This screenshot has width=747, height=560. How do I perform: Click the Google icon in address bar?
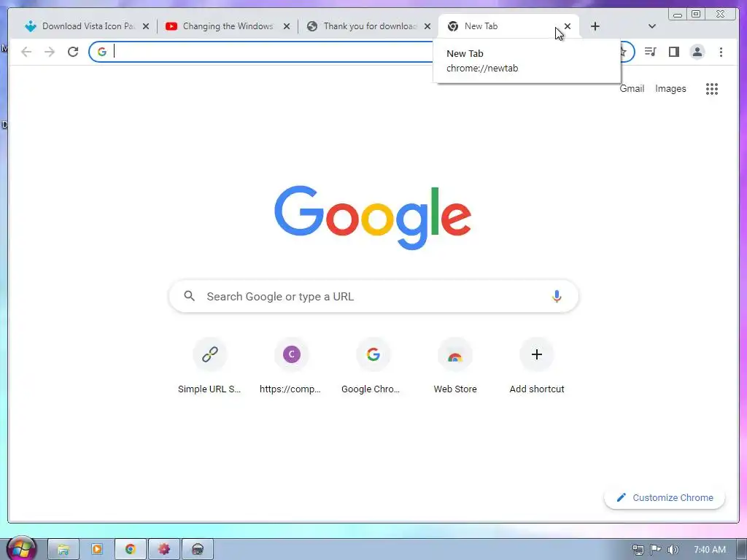102,52
